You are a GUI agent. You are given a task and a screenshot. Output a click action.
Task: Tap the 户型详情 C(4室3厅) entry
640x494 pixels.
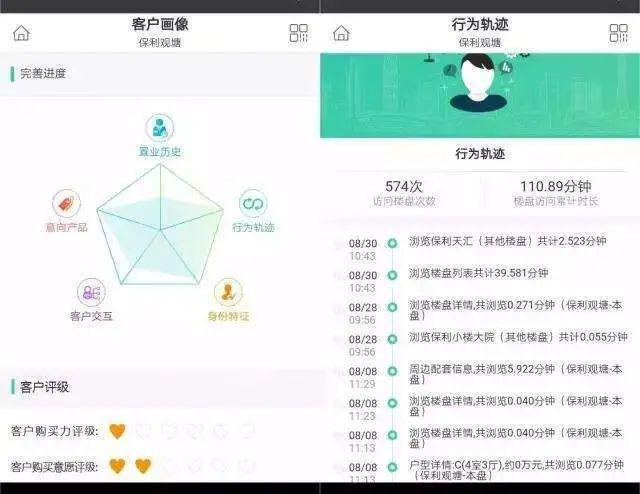pos(516,470)
